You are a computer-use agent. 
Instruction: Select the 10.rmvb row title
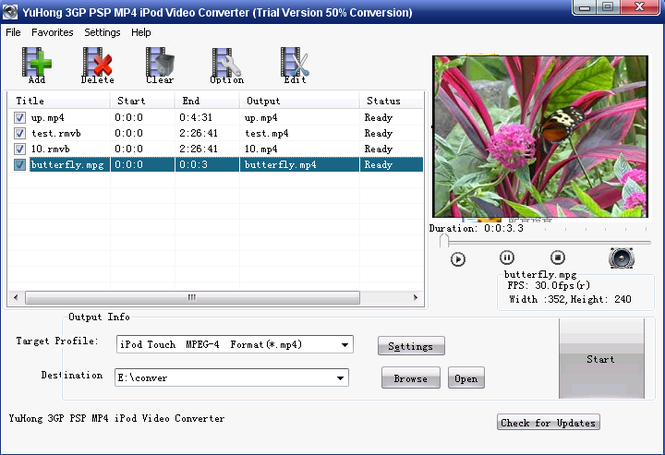[x=50, y=149]
